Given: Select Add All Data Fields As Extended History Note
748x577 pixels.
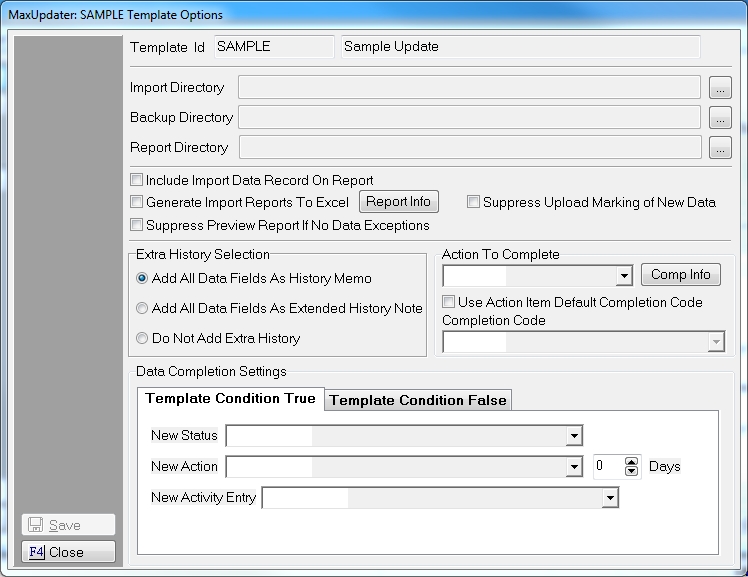Looking at the screenshot, I should [x=143, y=308].
